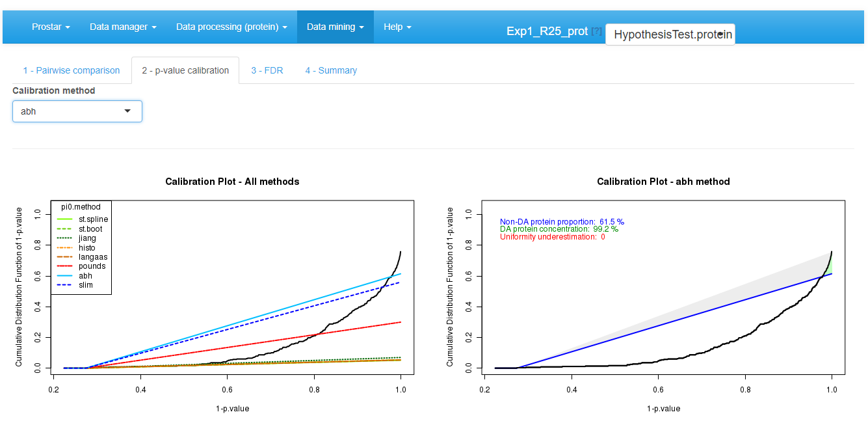The image size is (868, 425).
Task: Open the HypothesisTest.protein dataset dropdown
Action: click(670, 34)
